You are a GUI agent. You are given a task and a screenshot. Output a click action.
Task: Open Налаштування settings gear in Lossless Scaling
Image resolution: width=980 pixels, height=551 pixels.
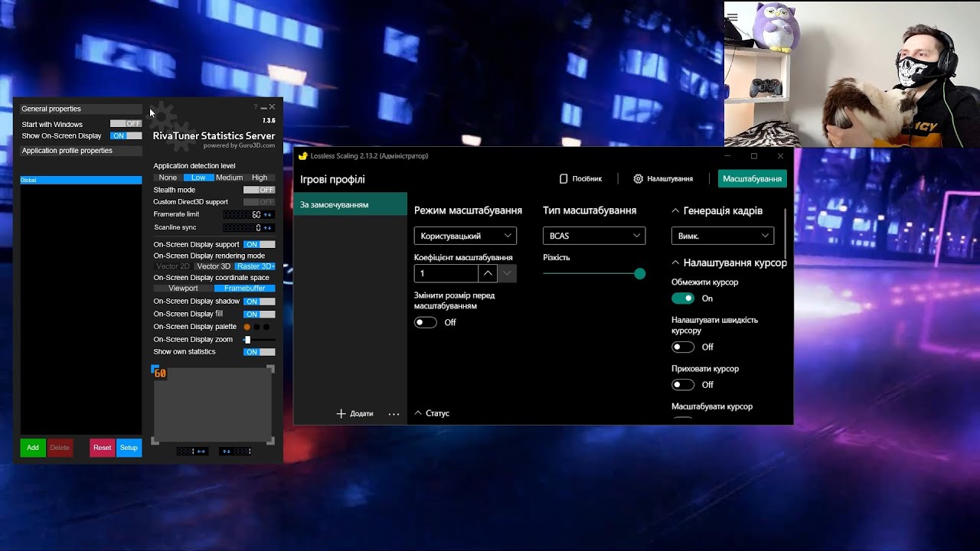click(663, 178)
